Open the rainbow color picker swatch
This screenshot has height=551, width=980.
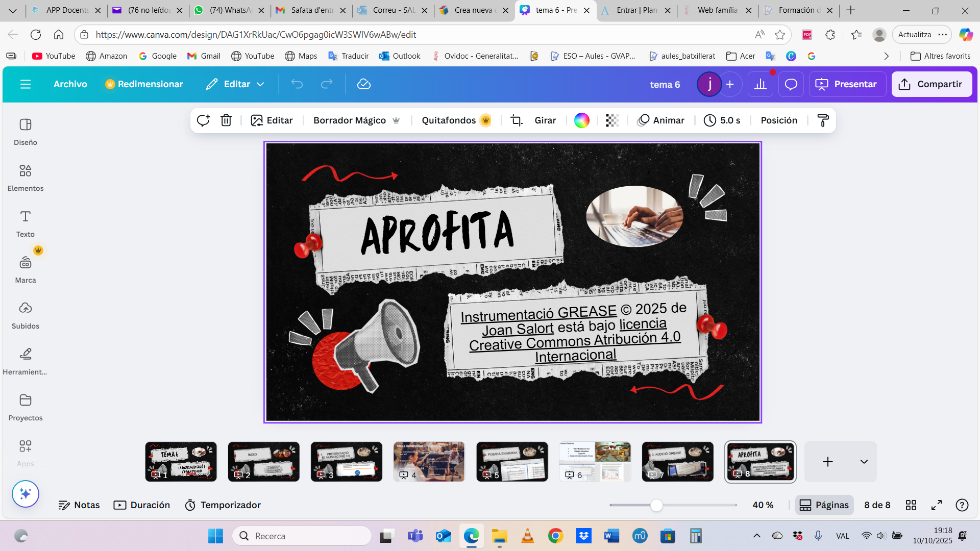pos(582,120)
